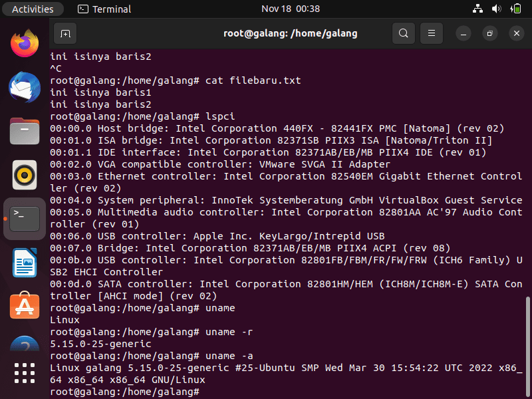Click the VirtualBox Guest Service line
Image resolution: width=532 pixels, height=399 pixels.
click(x=286, y=200)
